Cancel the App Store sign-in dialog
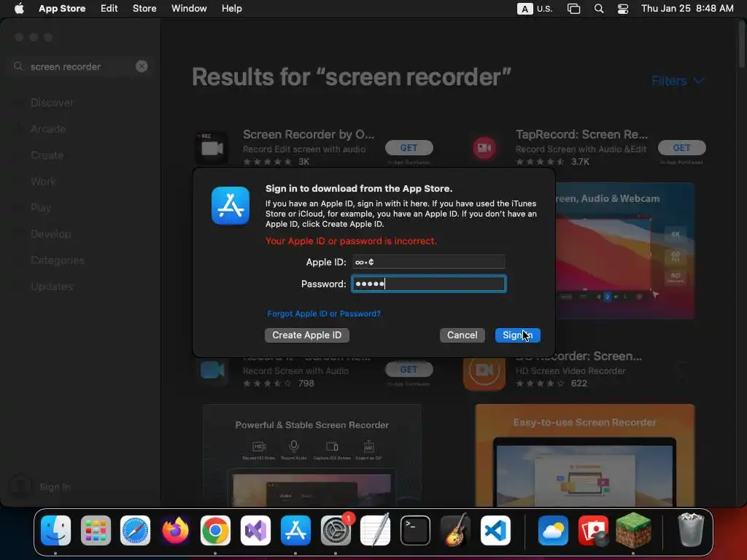747x560 pixels. [462, 335]
